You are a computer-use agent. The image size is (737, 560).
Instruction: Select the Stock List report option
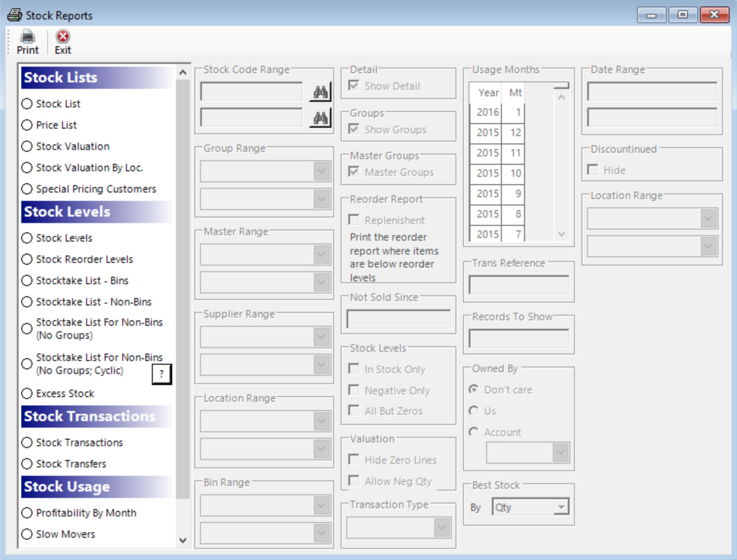pyautogui.click(x=27, y=104)
